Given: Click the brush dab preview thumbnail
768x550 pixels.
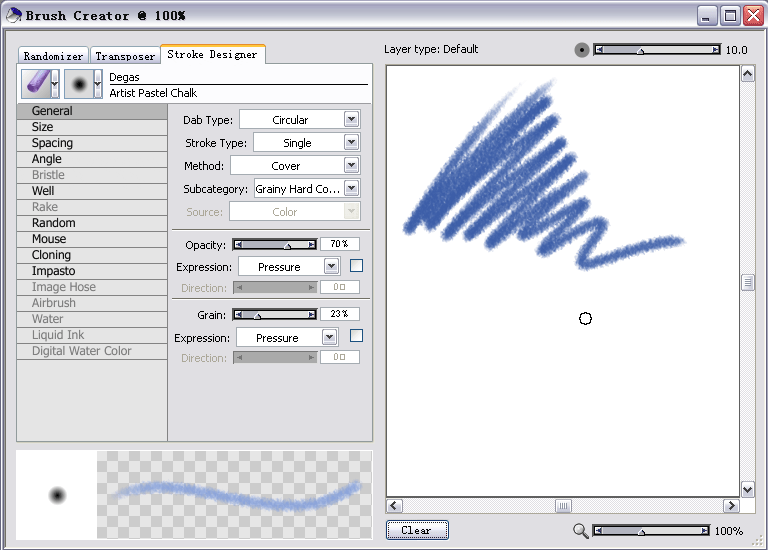Looking at the screenshot, I should pyautogui.click(x=57, y=495).
